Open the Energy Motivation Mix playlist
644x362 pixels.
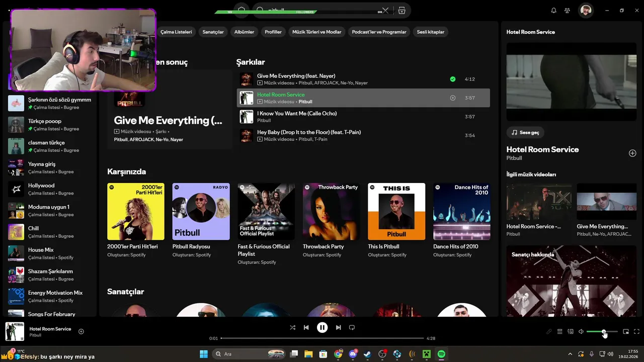pos(50,296)
